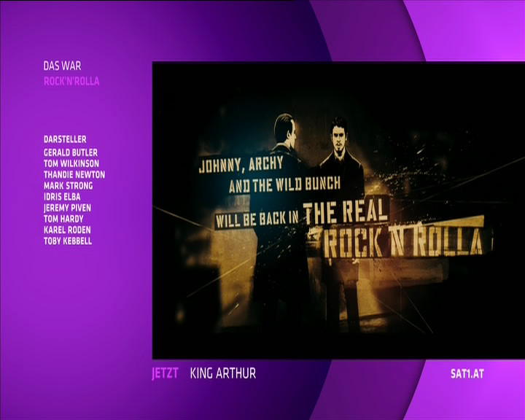525x420 pixels.
Task: Select cast name 'GERALD BUTLER'
Action: [x=71, y=152]
